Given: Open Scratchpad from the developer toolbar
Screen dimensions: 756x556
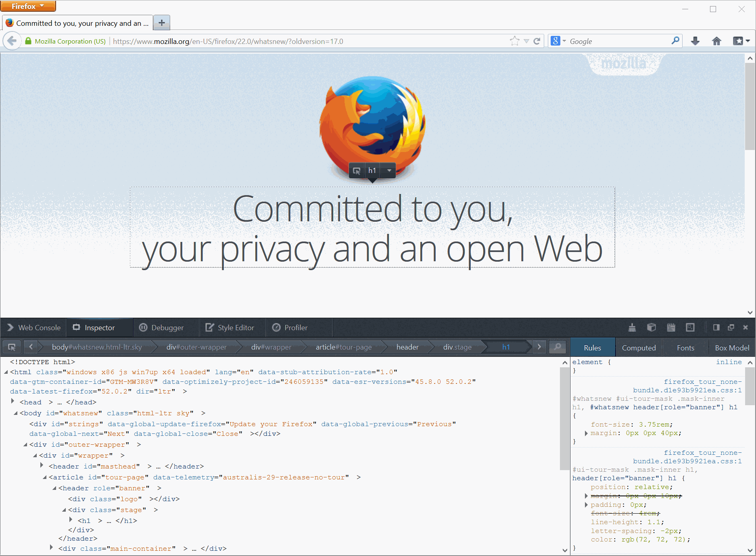Looking at the screenshot, I should point(671,327).
